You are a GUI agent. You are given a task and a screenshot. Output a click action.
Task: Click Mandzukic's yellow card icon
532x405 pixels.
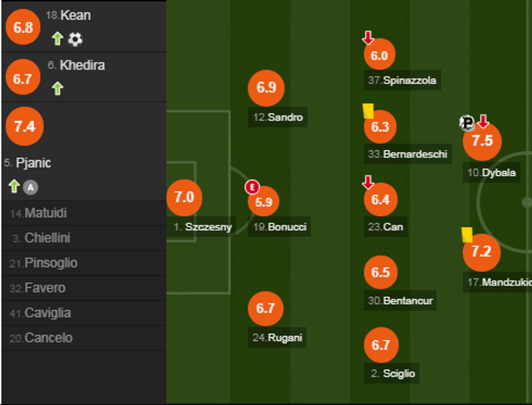(467, 235)
